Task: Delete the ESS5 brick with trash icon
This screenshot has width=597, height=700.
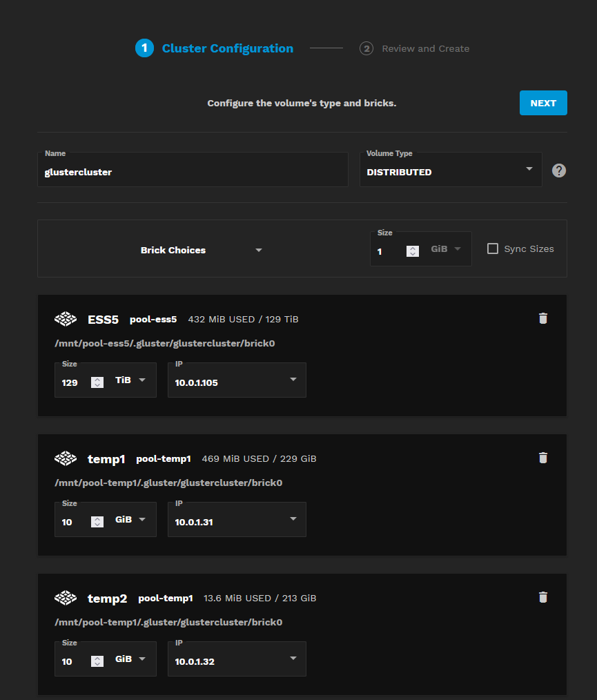Action: pyautogui.click(x=543, y=318)
